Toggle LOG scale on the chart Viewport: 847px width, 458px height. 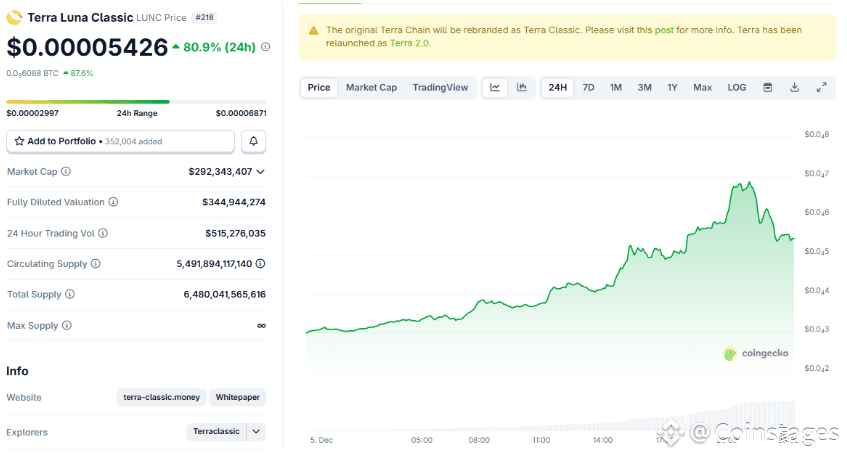(737, 88)
